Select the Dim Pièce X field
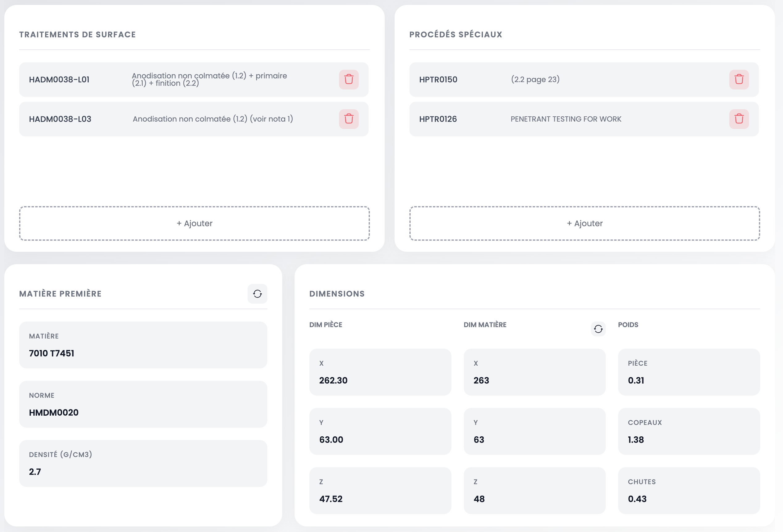783x532 pixels. click(380, 380)
